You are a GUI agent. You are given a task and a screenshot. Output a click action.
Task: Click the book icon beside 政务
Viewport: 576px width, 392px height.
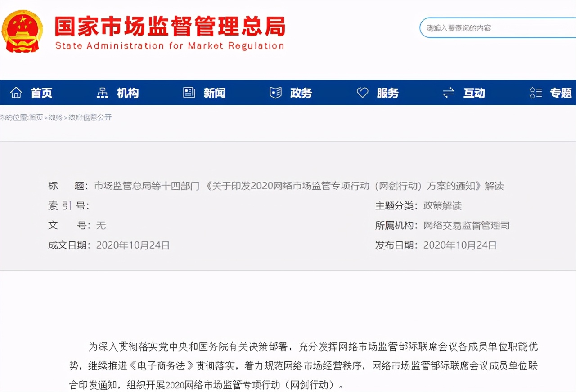[x=275, y=92]
